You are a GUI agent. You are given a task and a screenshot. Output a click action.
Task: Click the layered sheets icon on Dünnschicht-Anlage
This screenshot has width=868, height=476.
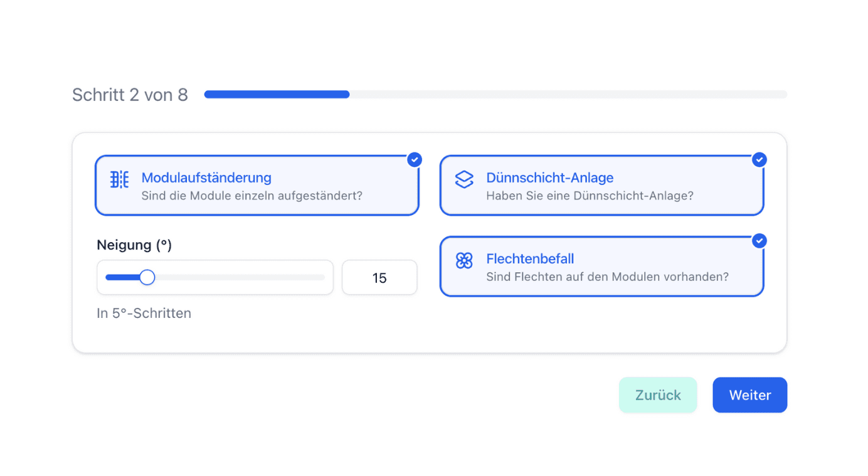463,179
